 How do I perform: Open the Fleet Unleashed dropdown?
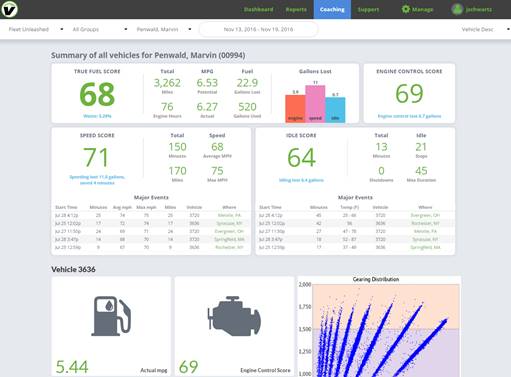click(x=36, y=29)
